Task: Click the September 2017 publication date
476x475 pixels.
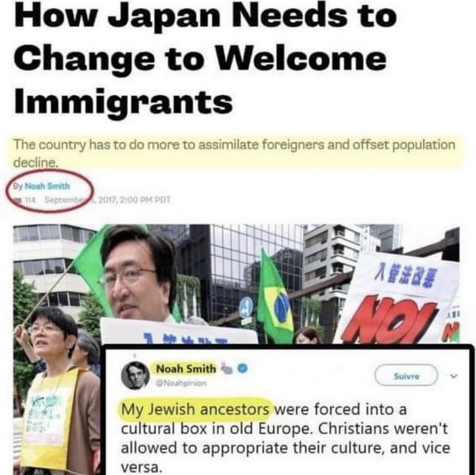Action: (x=108, y=200)
